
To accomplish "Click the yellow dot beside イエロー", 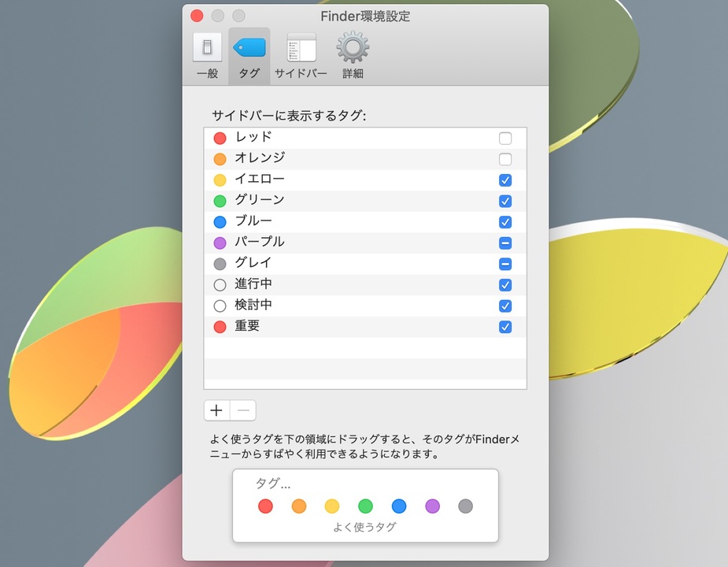I will coord(220,180).
